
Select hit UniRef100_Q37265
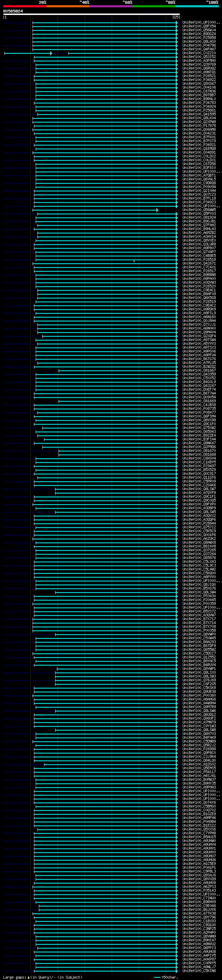tap(199, 550)
